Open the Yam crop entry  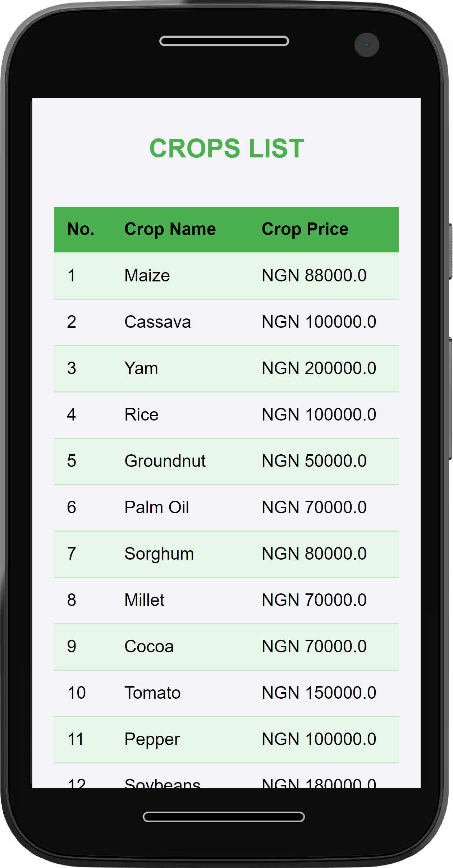click(x=141, y=368)
